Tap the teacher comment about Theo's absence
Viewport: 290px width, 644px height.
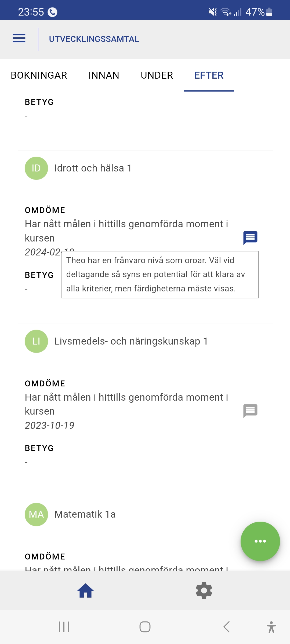pos(160,275)
